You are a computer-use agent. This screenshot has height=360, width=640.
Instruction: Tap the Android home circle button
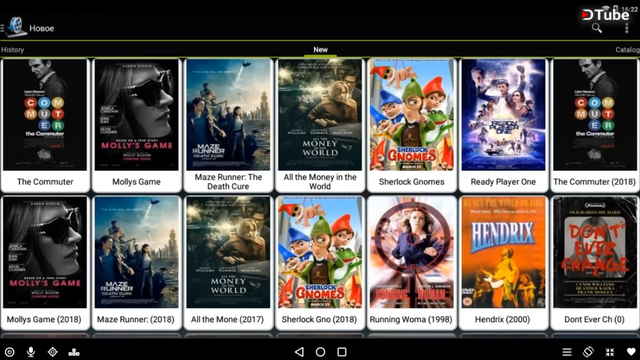320,352
